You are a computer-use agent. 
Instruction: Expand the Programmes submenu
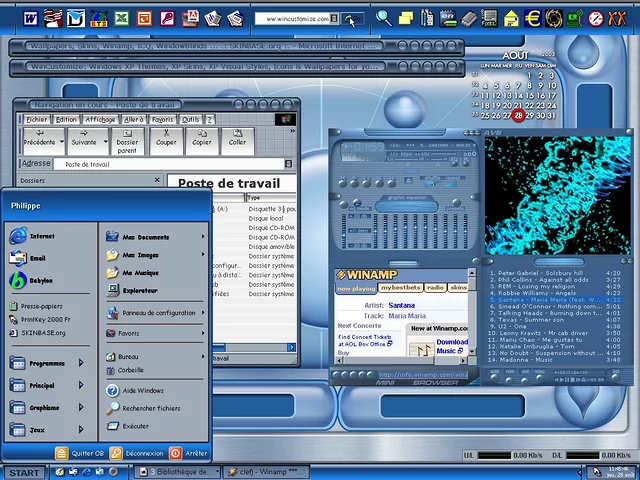pyautogui.click(x=46, y=364)
